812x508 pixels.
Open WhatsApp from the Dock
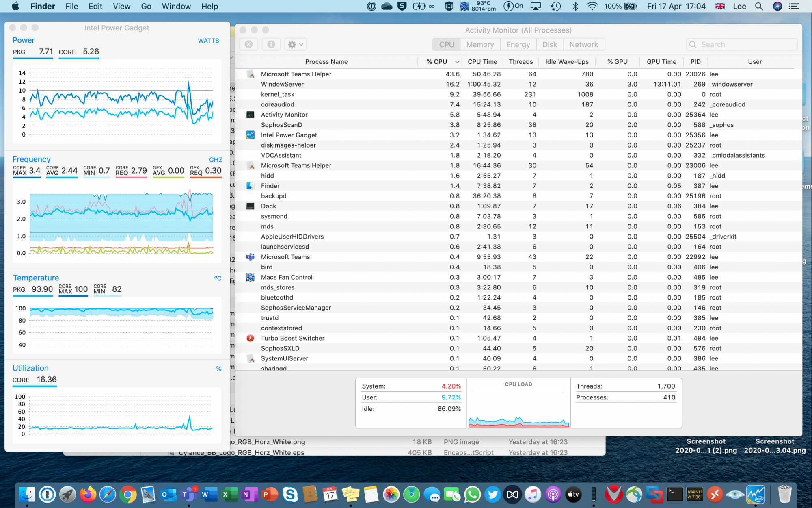click(x=472, y=495)
